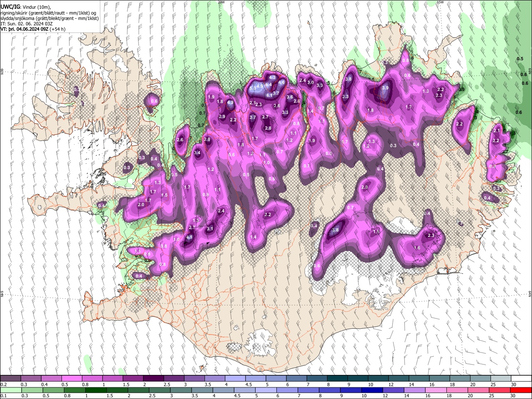Image resolution: width=532 pixels, height=399 pixels.
Task: Click bright pink upper swatch between 0.5 and 0.8
Action: click(x=72, y=379)
